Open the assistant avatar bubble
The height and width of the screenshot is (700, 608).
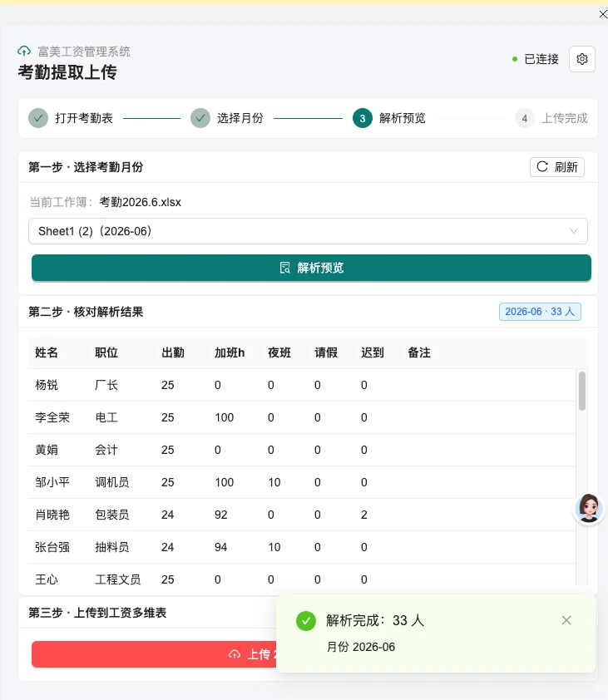pos(588,509)
